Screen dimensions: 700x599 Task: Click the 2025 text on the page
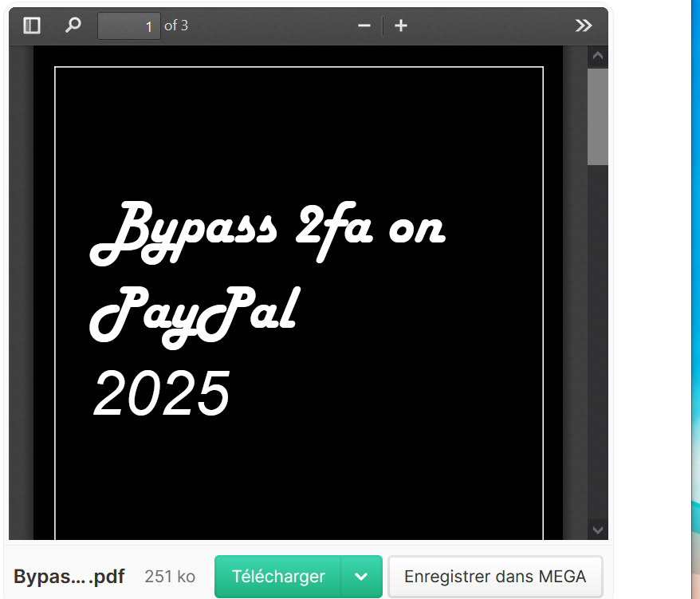click(x=161, y=392)
